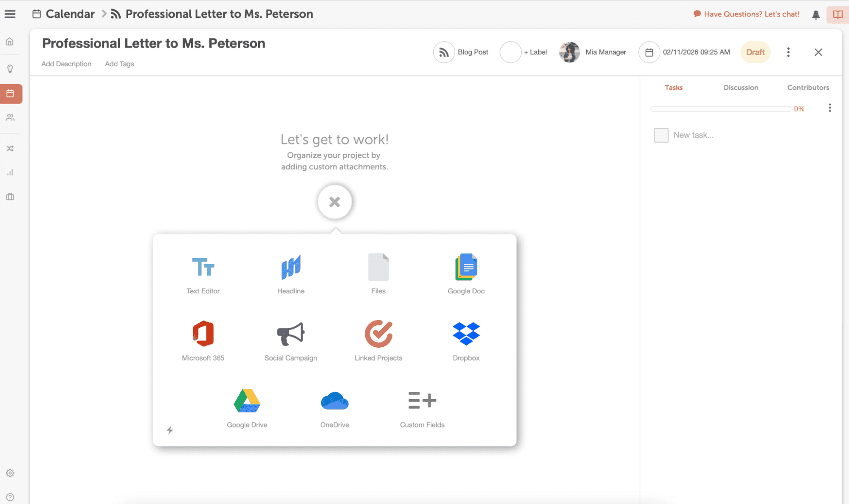Open the Google Drive attachment option
849x504 pixels.
pos(247,407)
